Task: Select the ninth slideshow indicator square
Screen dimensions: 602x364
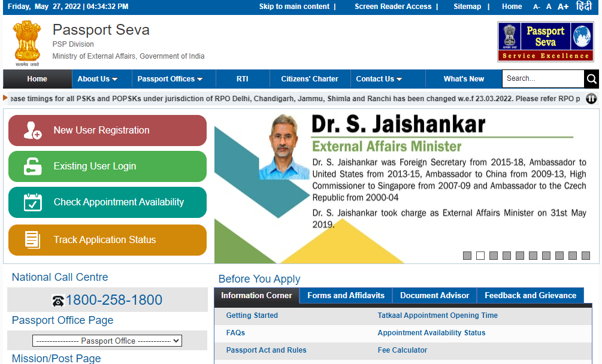Action: pyautogui.click(x=573, y=256)
